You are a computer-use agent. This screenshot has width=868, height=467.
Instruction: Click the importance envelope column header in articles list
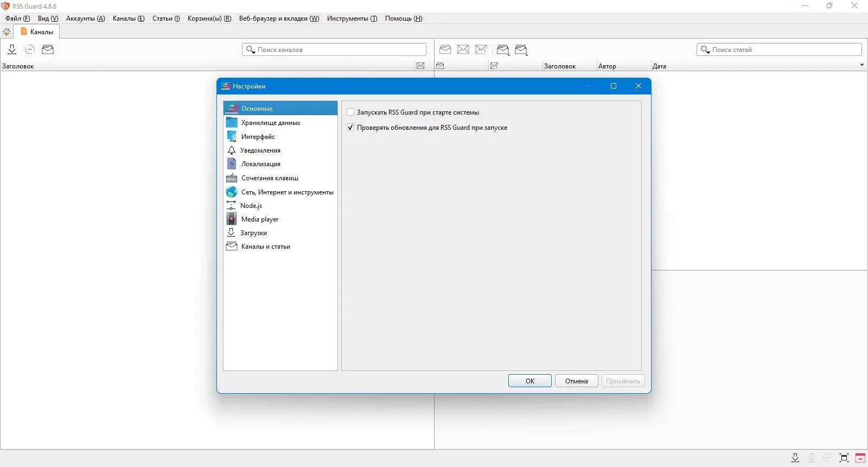494,66
